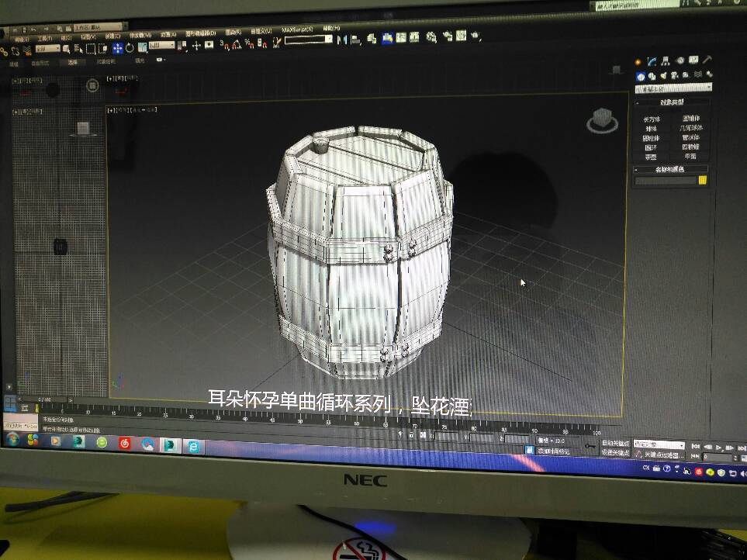Click the 长方体 box primitive button
The height and width of the screenshot is (560, 747).
652,119
